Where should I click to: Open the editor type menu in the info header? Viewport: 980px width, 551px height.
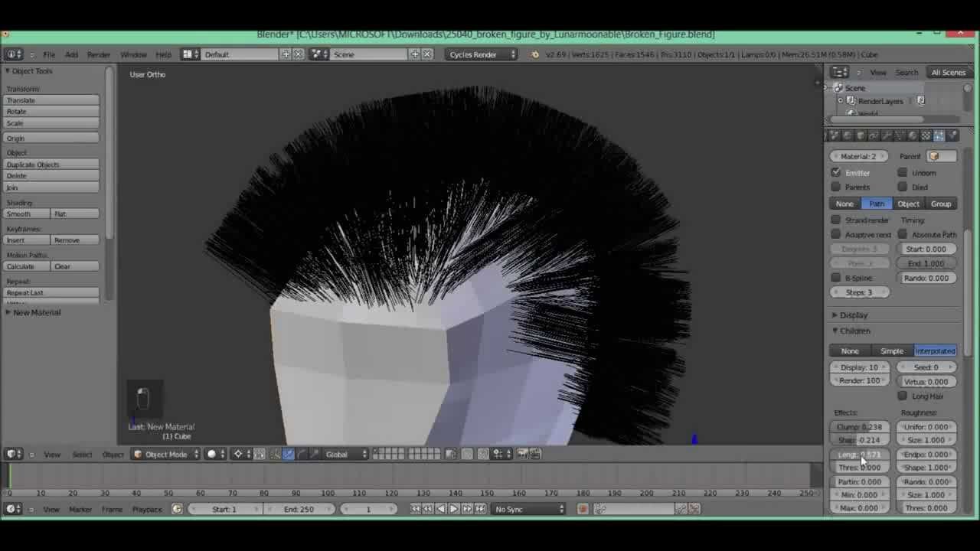pyautogui.click(x=14, y=54)
